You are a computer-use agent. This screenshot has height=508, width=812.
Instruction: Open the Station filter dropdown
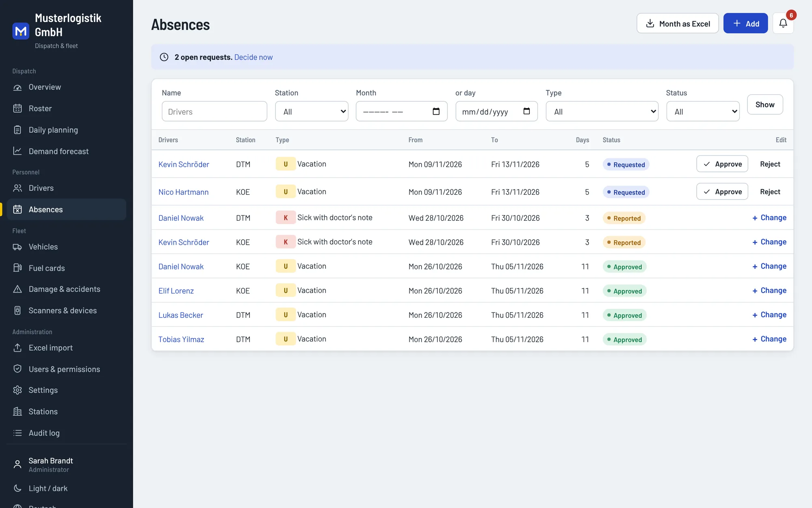(x=311, y=111)
